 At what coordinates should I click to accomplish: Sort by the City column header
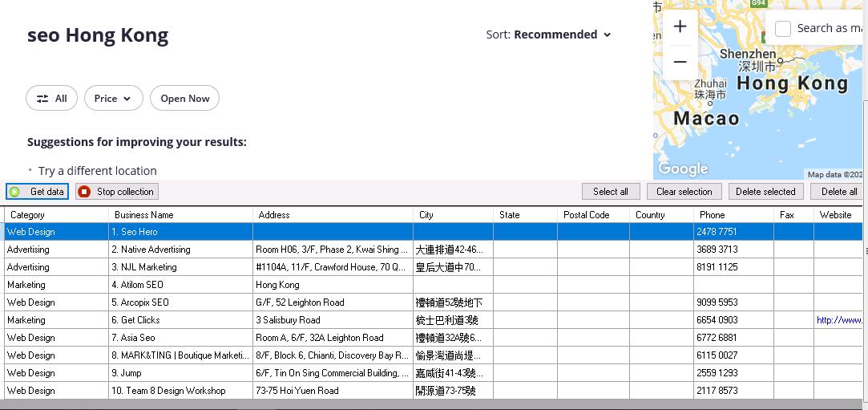pyautogui.click(x=453, y=215)
